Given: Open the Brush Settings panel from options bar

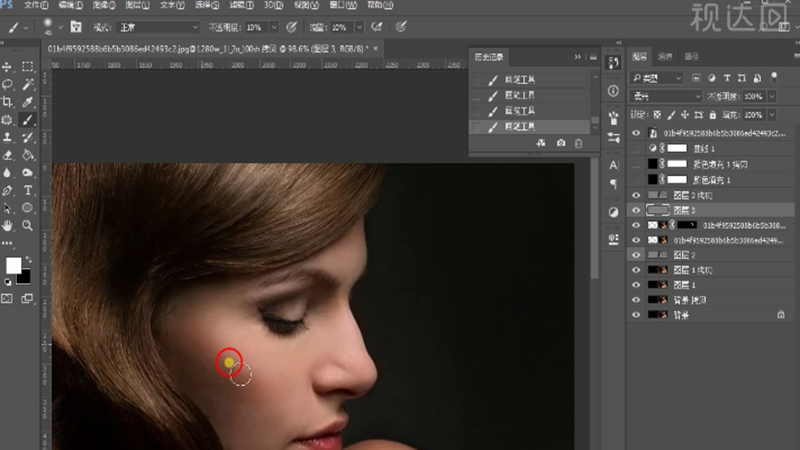Looking at the screenshot, I should click(x=76, y=27).
